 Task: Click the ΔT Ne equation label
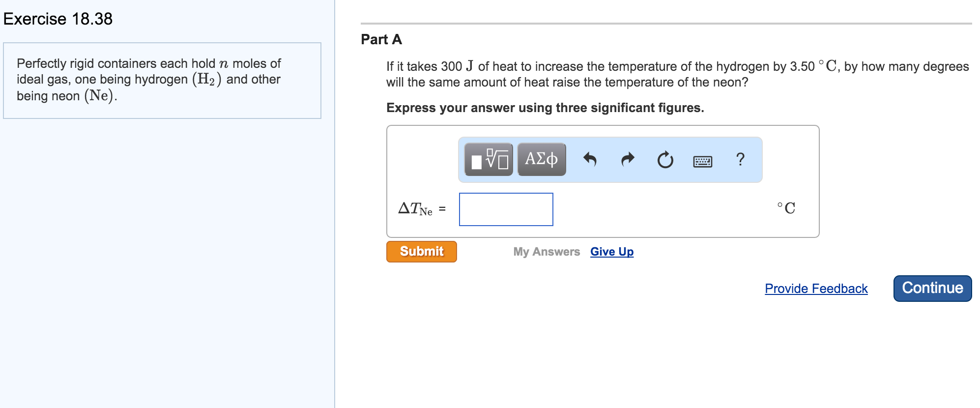tap(416, 209)
